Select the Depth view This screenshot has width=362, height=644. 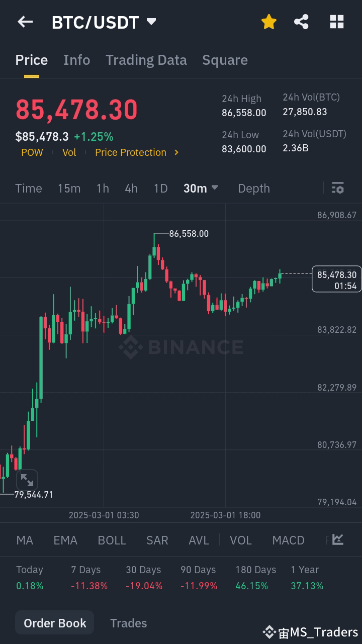pyautogui.click(x=254, y=188)
